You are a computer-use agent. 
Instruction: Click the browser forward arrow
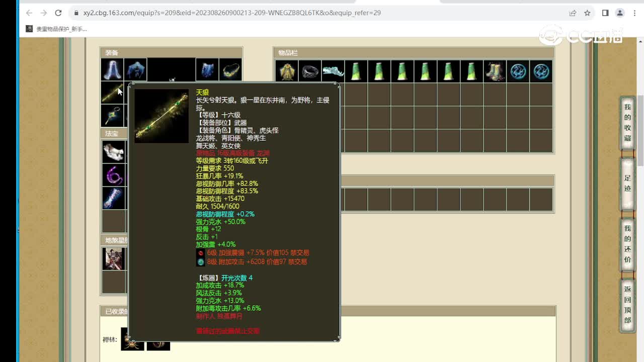tap(44, 13)
